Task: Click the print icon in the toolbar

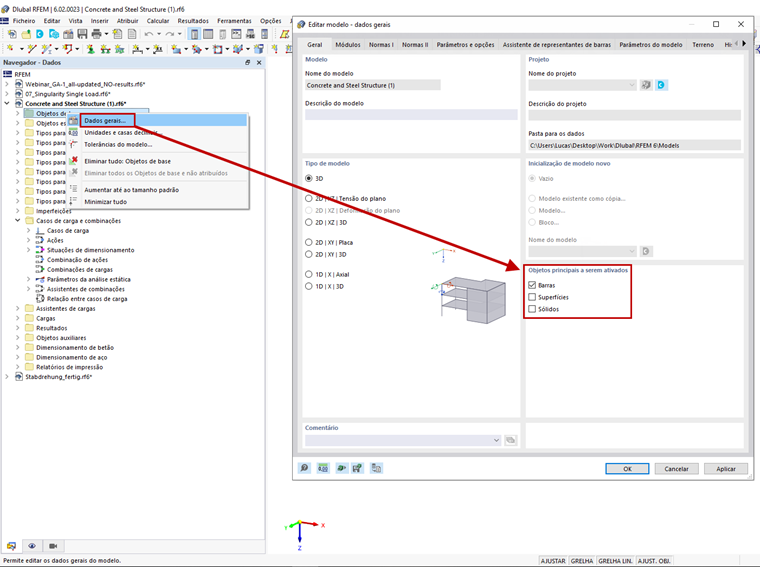Action: (96, 34)
